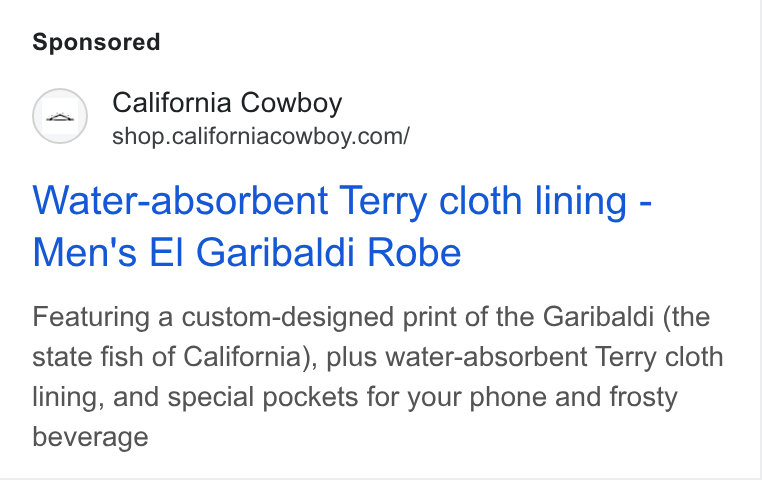Click the word Cowboy in the advertiser name

tap(291, 103)
